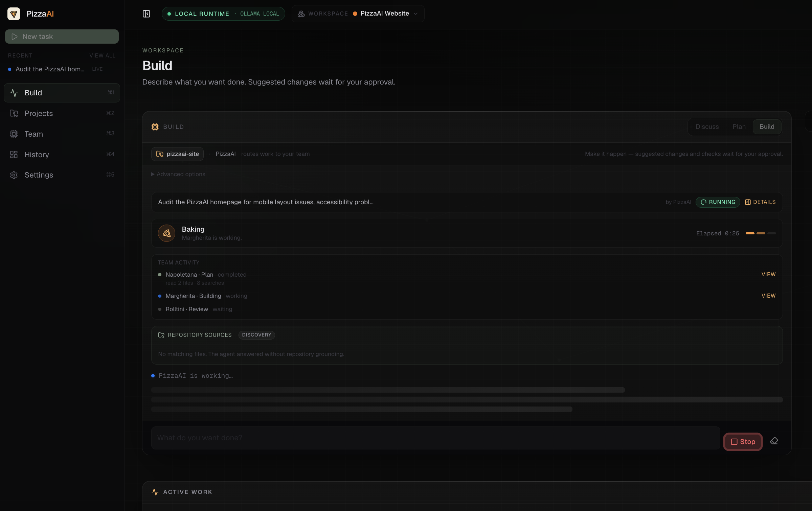
Task: Click the Local Runtime status pill
Action: coord(223,14)
